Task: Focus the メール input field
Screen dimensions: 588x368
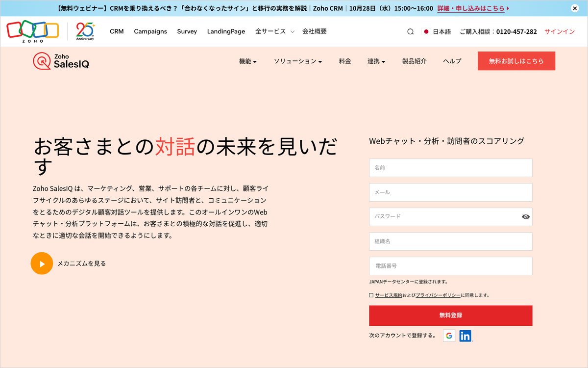Action: (x=451, y=192)
